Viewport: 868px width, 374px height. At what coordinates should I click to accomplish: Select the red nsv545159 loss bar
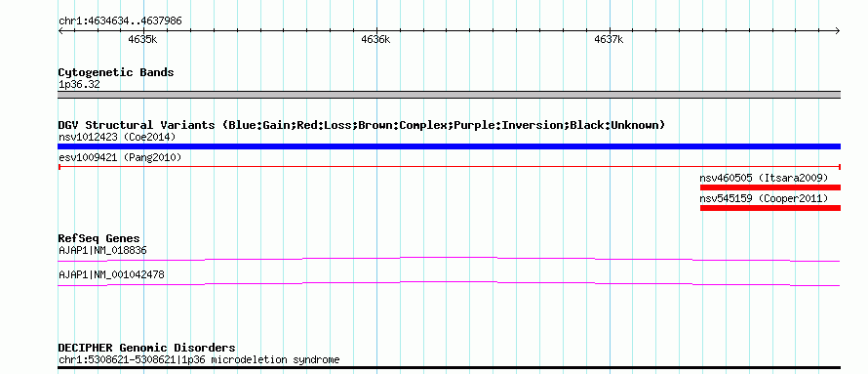coord(770,208)
